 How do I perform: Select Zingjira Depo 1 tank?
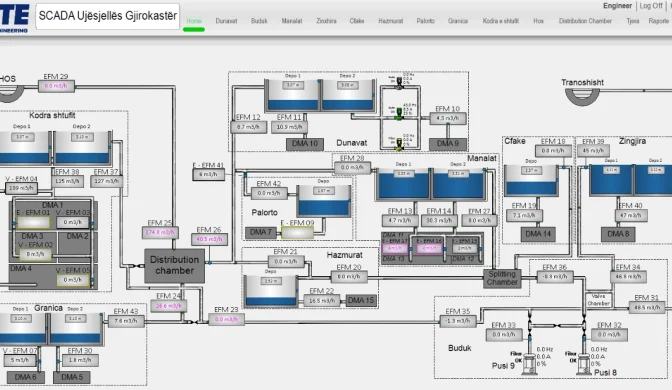pos(611,181)
